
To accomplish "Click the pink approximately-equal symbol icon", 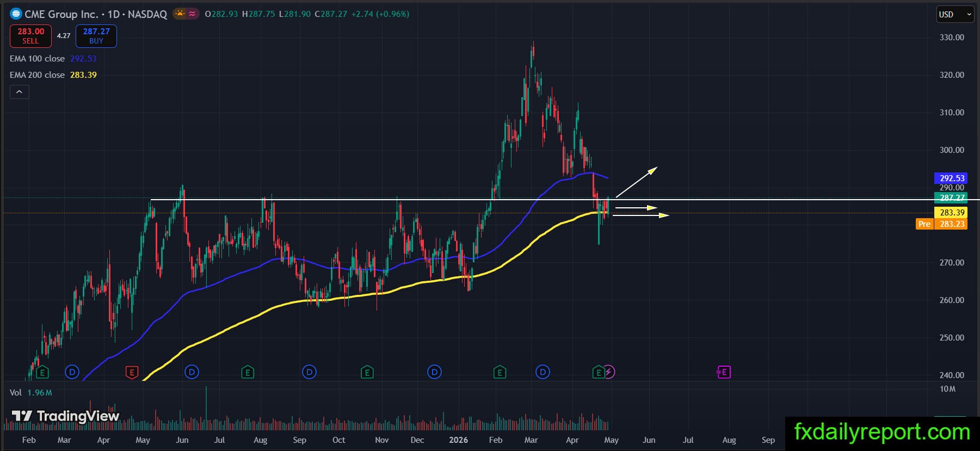I will click(x=192, y=14).
